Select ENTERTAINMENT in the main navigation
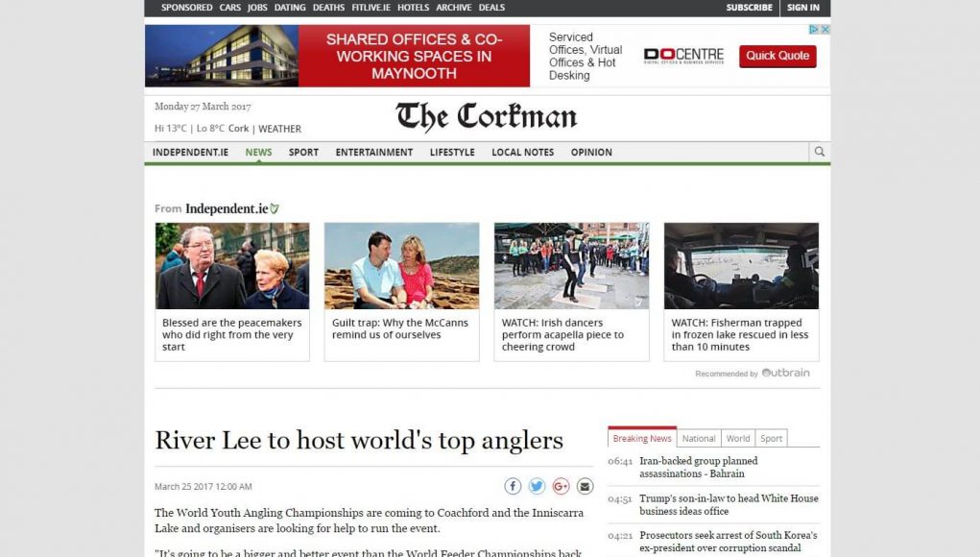This screenshot has width=980, height=557. (374, 152)
